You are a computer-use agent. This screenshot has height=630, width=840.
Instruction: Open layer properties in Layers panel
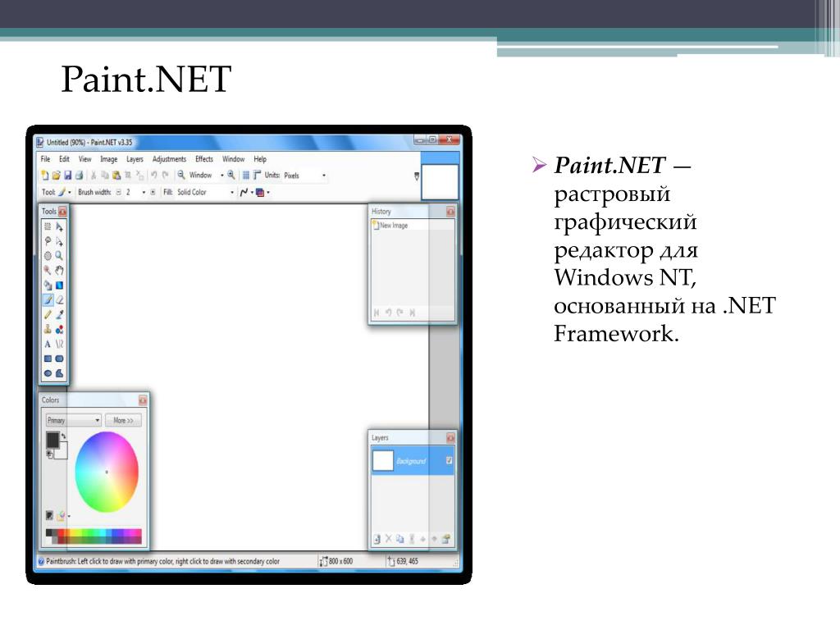pyautogui.click(x=445, y=539)
